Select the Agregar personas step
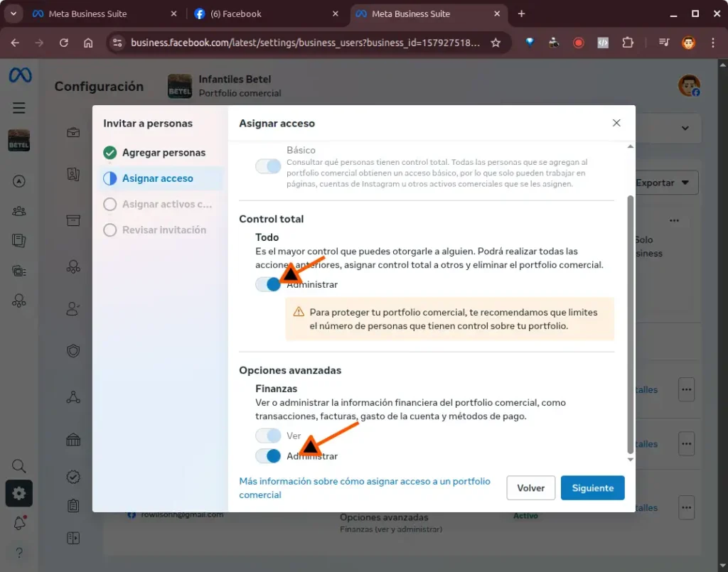 click(163, 153)
